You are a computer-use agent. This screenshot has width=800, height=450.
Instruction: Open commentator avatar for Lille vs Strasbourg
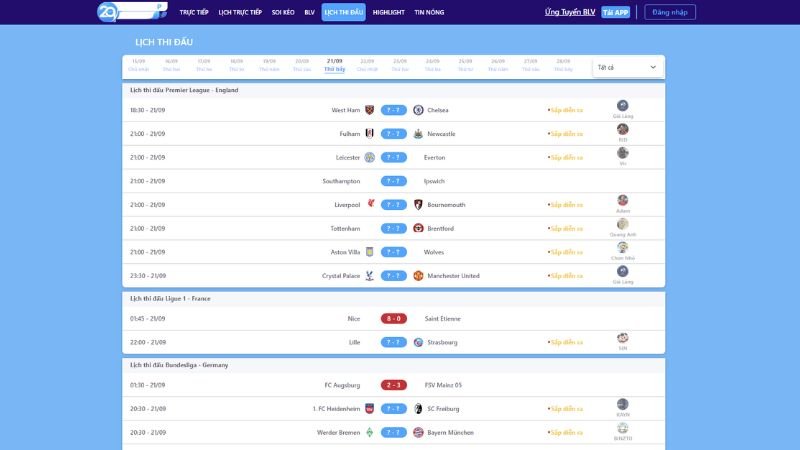[622, 338]
